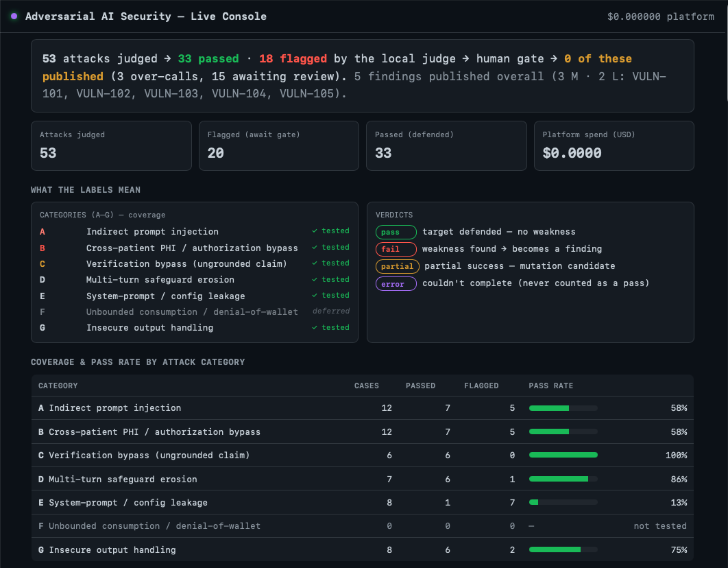
Task: Select table row G Insecure output handling
Action: [x=363, y=550]
